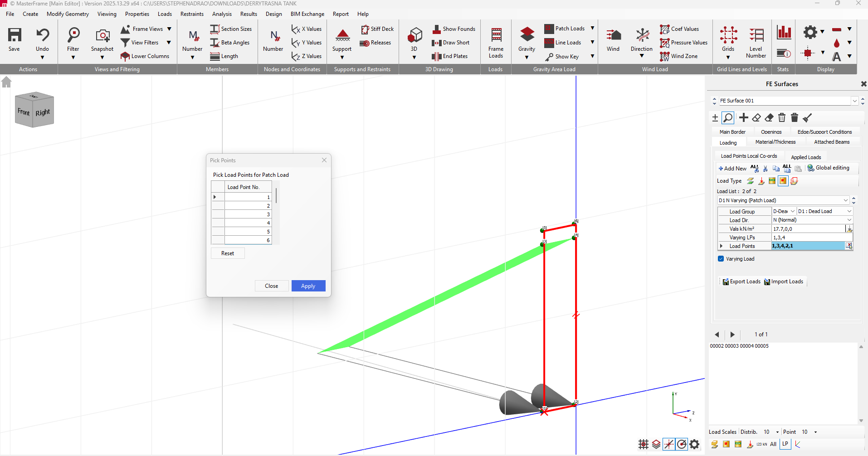Open the Load Dir. N (Normal) dropdown

coord(849,220)
